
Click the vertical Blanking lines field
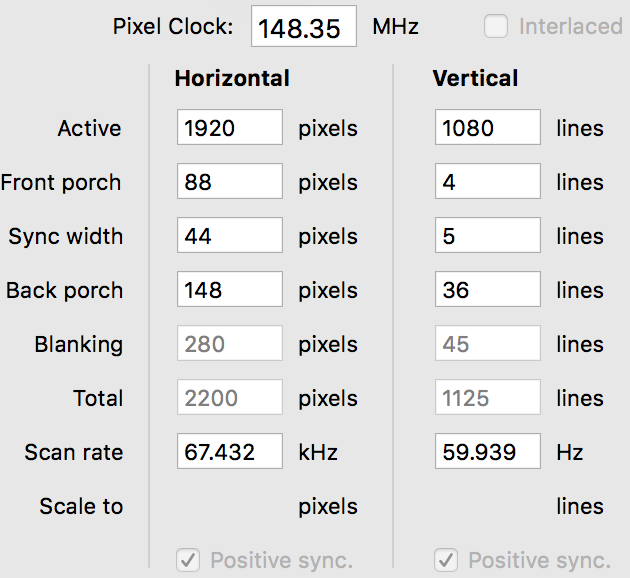(x=488, y=344)
